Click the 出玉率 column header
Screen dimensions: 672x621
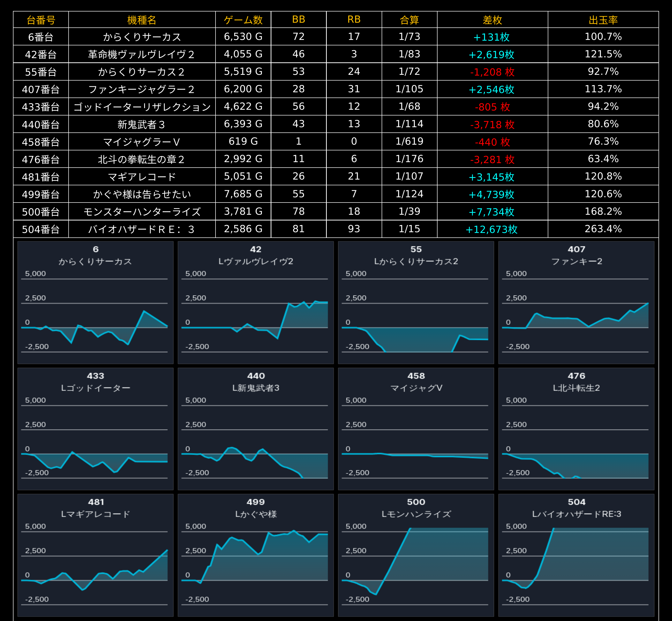603,20
